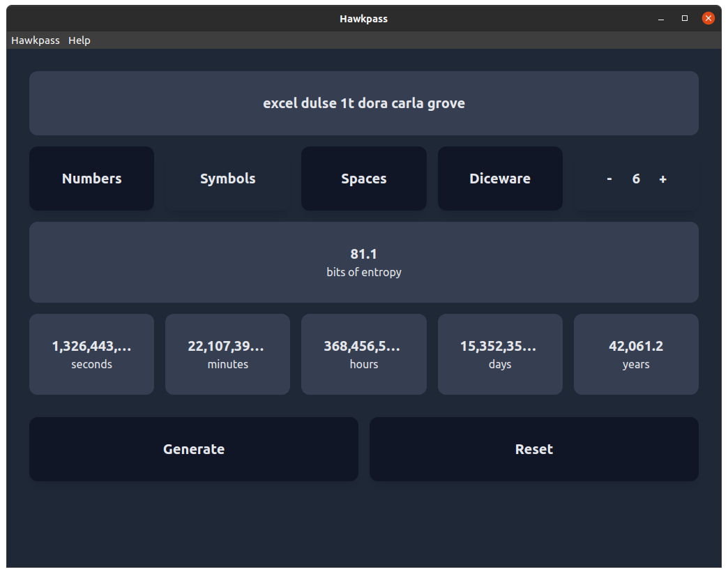Image resolution: width=728 pixels, height=574 pixels.
Task: Open the Help menu
Action: coord(79,40)
